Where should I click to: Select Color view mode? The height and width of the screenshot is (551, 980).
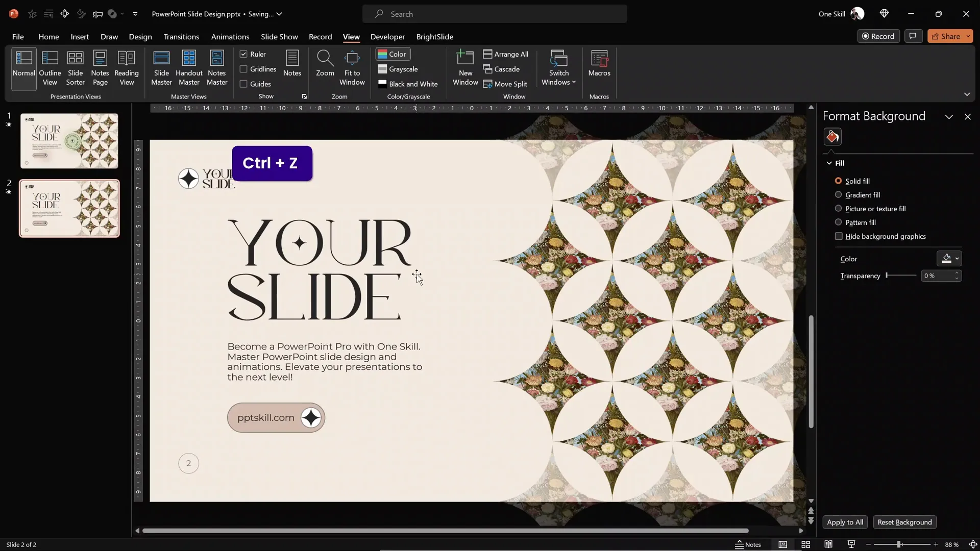pyautogui.click(x=393, y=54)
